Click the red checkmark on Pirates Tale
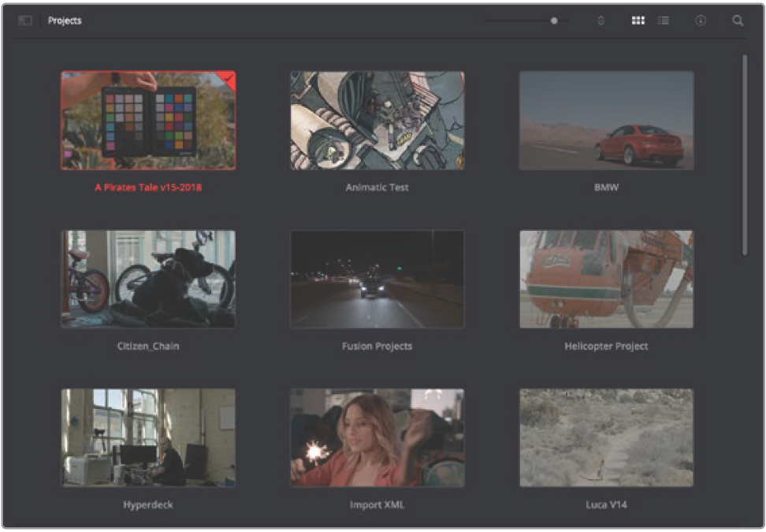The image size is (766, 532). point(229,78)
